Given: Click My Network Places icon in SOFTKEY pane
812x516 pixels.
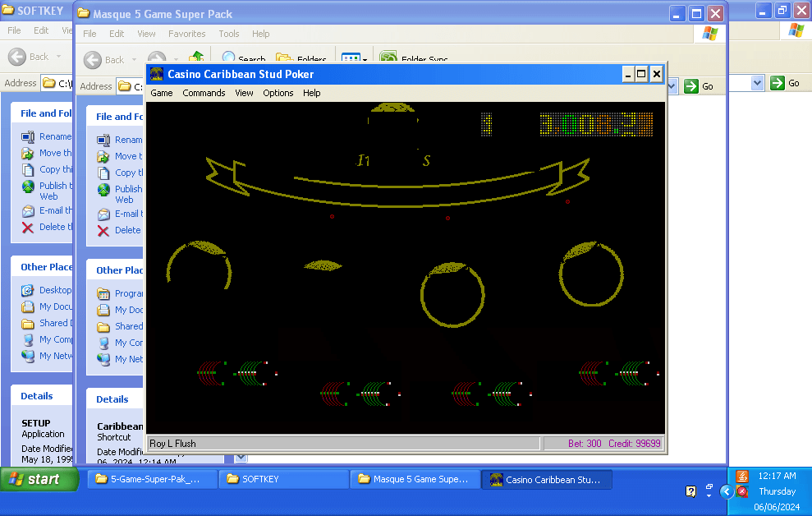Looking at the screenshot, I should [x=28, y=356].
